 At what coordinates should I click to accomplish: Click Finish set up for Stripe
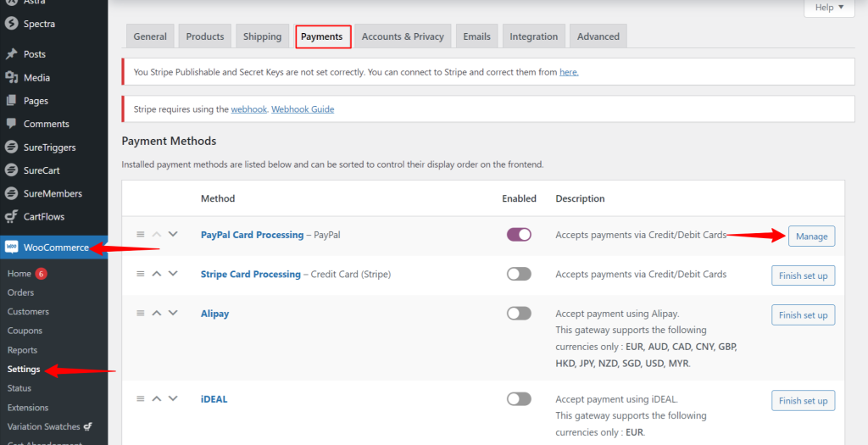[x=804, y=275]
